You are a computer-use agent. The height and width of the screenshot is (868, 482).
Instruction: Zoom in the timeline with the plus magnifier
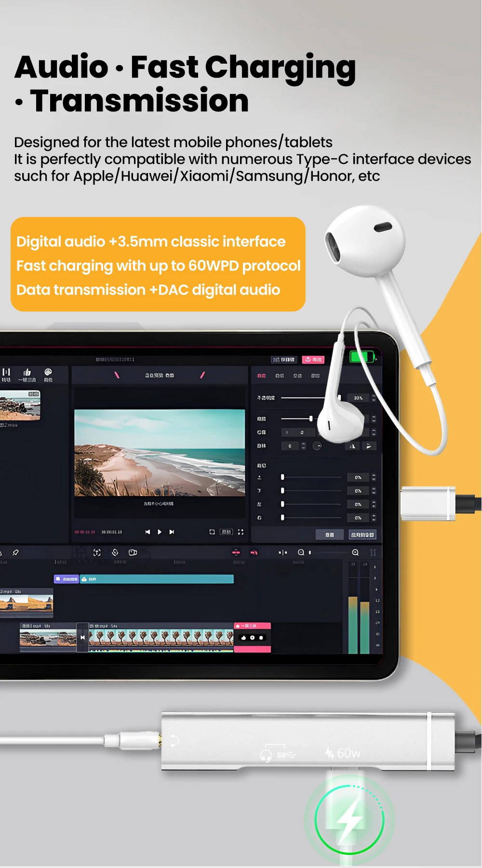coord(355,553)
